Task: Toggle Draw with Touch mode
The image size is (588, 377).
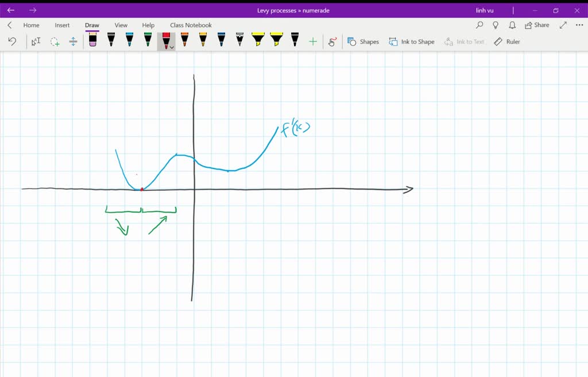Action: tap(332, 41)
